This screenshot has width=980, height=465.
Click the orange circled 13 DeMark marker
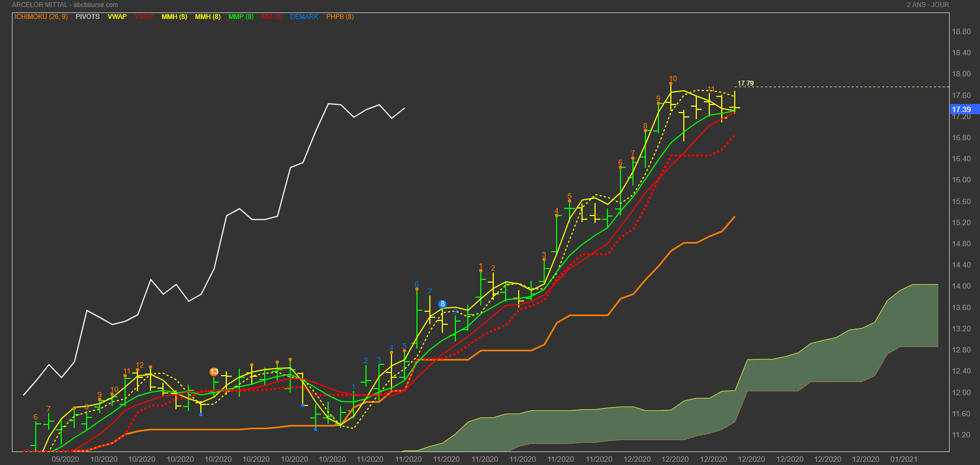tap(214, 372)
